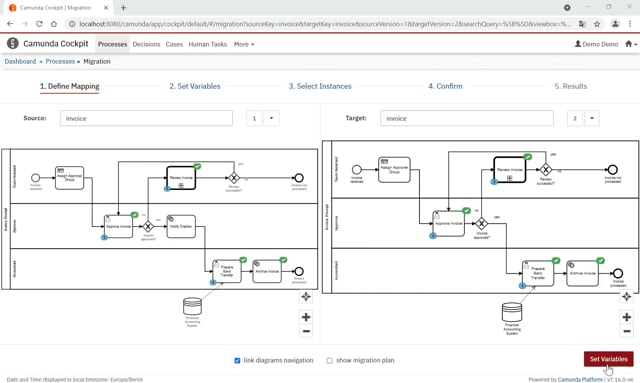Click Notify Creditor task in source diagram
Image resolution: width=640 pixels, height=383 pixels.
181,226
